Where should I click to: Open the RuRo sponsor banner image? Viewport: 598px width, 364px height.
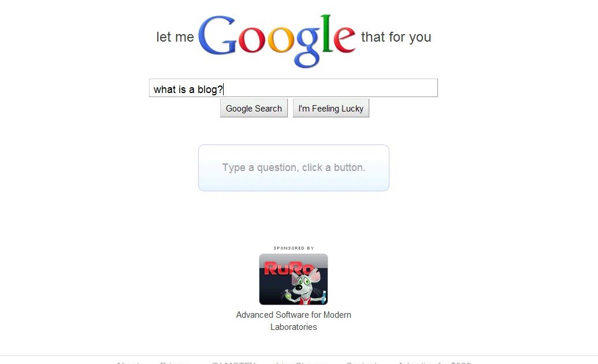click(294, 279)
